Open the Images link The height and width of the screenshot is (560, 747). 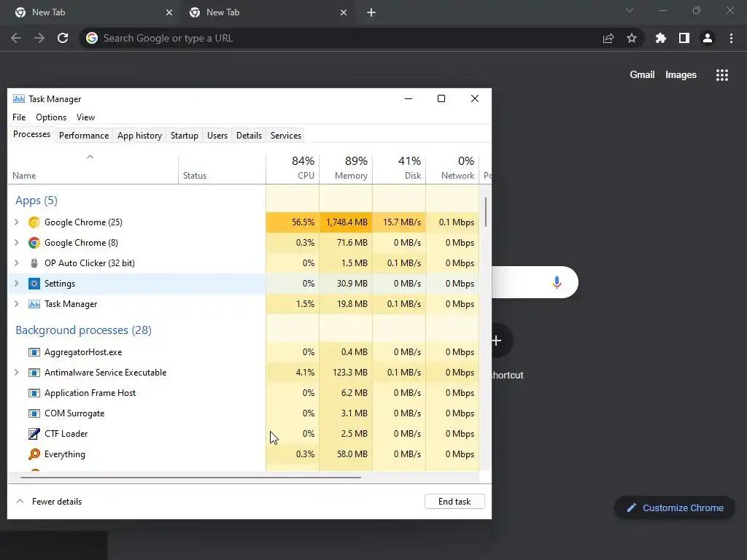(x=681, y=75)
